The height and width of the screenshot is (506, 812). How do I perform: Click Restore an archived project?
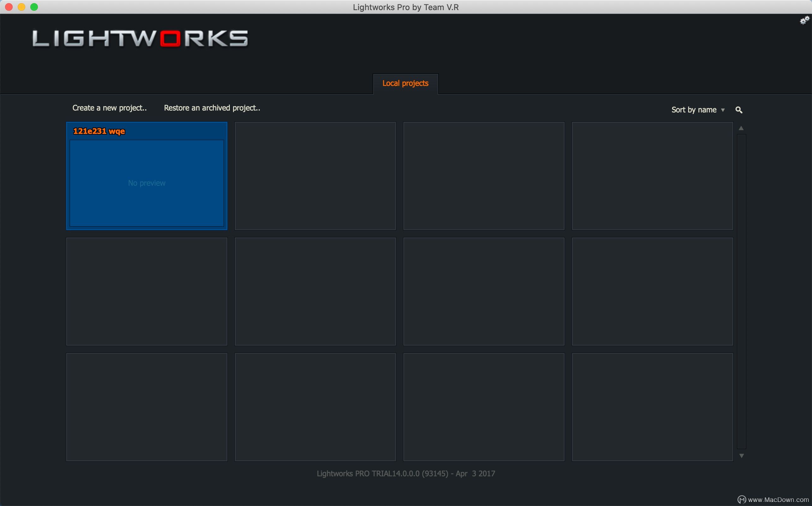(x=212, y=108)
